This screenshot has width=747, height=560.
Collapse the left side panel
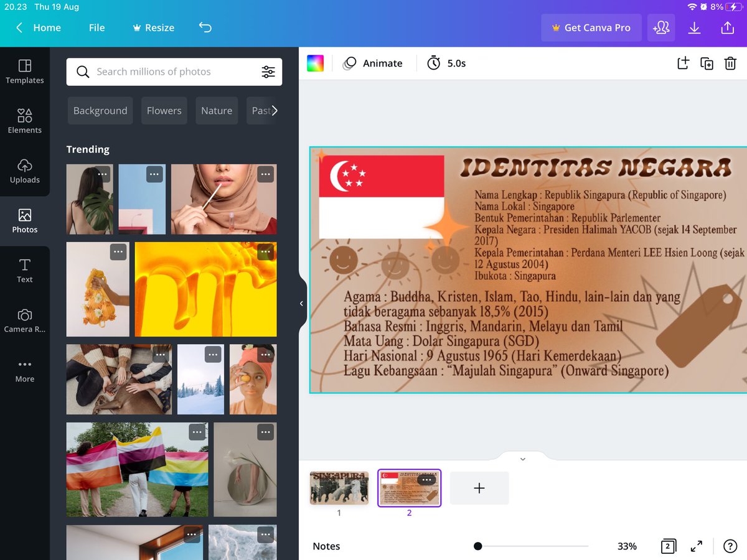click(301, 304)
